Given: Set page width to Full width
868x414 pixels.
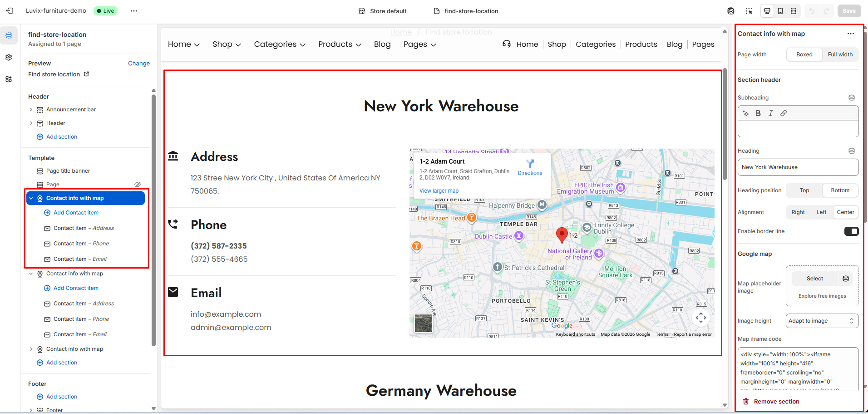Looking at the screenshot, I should [840, 55].
